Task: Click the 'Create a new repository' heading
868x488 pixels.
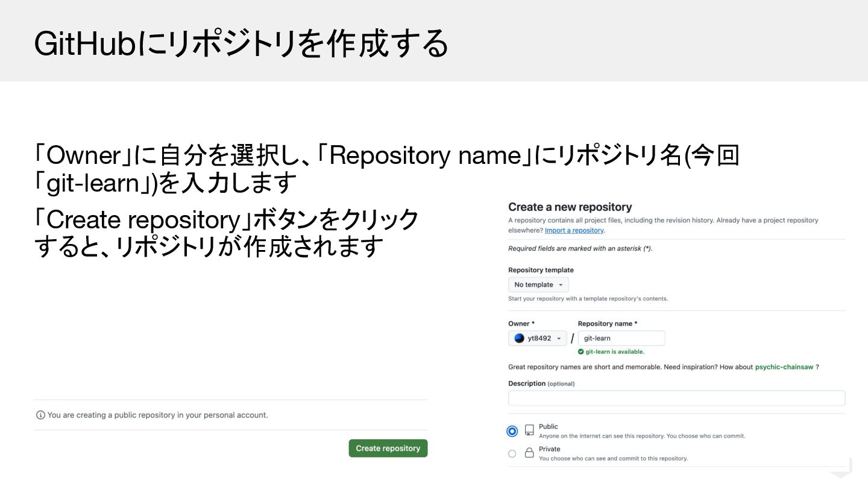Action: coord(570,207)
